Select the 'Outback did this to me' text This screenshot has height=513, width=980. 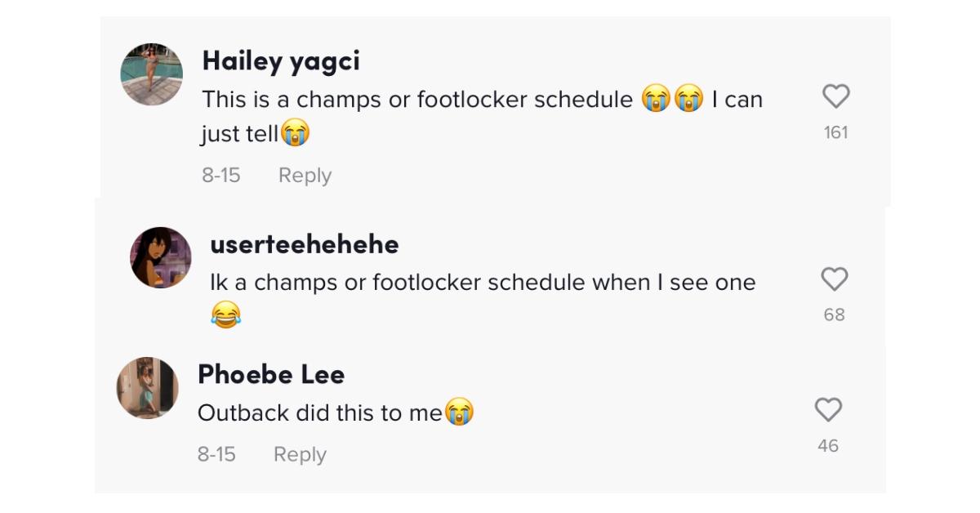pyautogui.click(x=320, y=413)
